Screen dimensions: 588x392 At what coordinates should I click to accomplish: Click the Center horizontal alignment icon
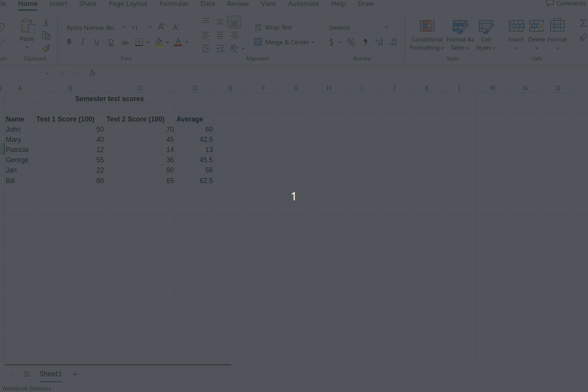[220, 35]
